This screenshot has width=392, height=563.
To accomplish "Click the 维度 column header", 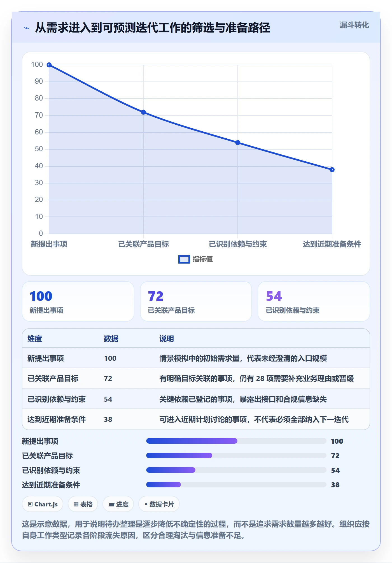I will point(35,339).
